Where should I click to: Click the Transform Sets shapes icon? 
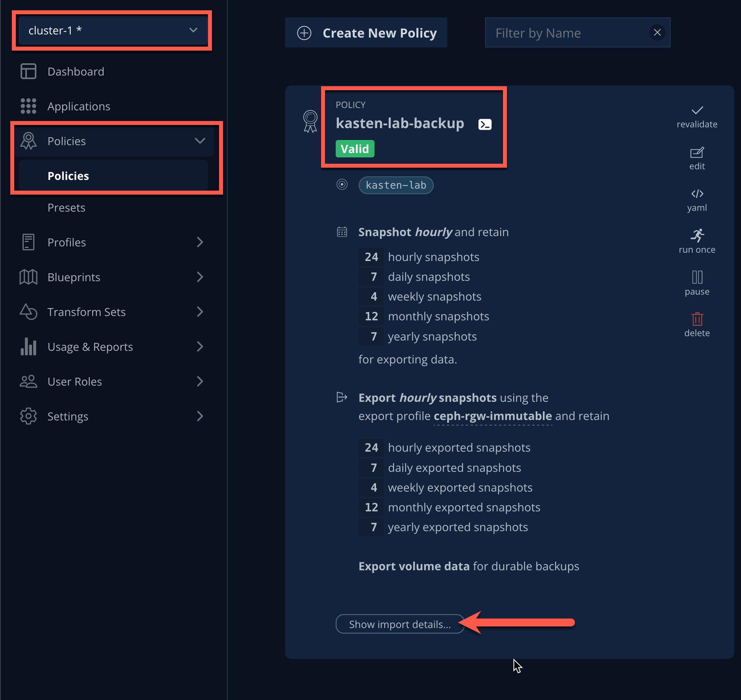[28, 312]
